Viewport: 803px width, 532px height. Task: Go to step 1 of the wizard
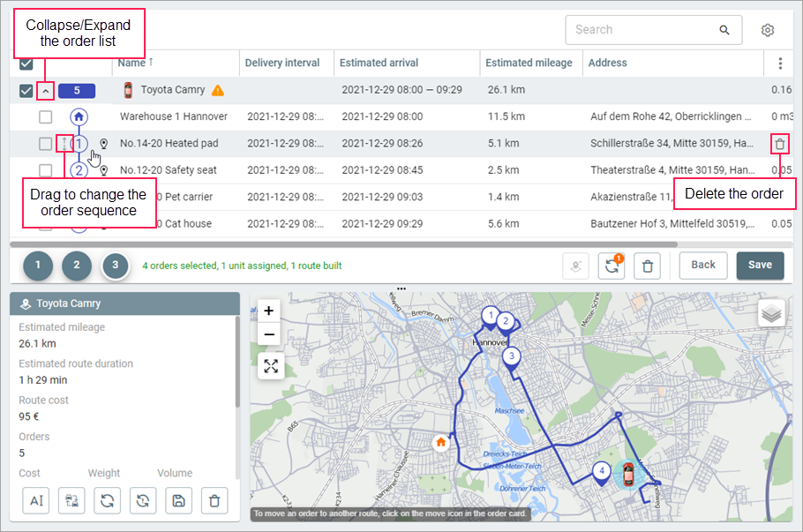point(38,266)
